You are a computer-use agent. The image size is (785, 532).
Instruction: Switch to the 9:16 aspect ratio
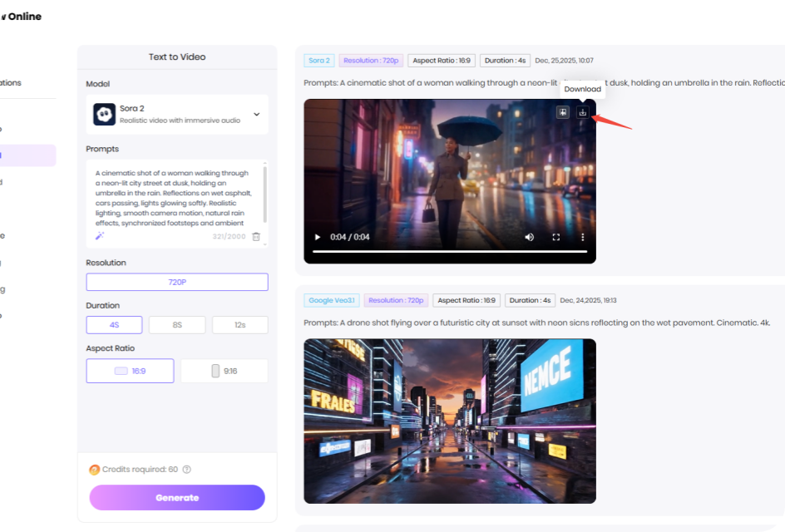coord(224,371)
